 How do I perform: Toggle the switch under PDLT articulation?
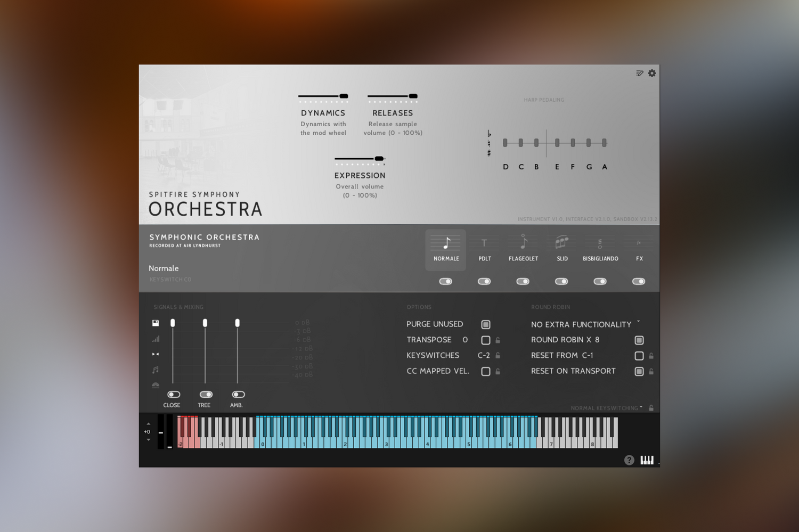484,281
